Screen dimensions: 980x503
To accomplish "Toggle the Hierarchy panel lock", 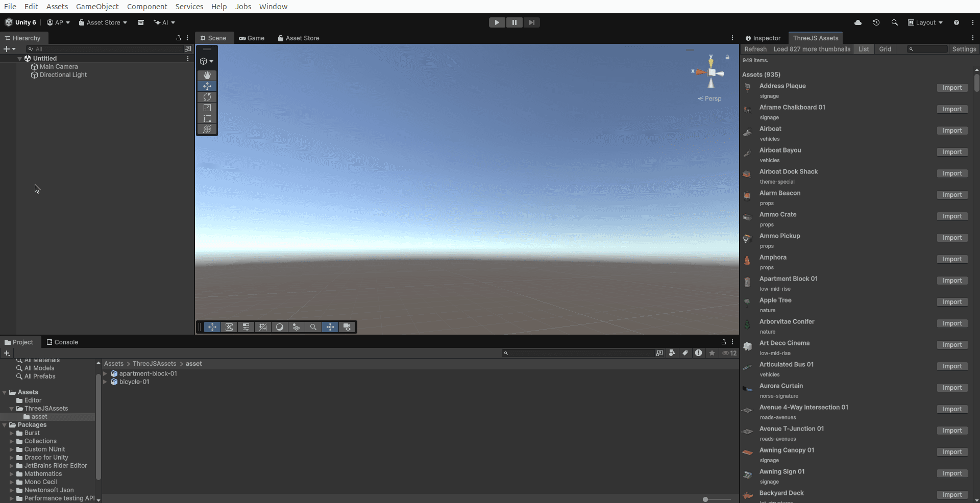I will coord(179,38).
